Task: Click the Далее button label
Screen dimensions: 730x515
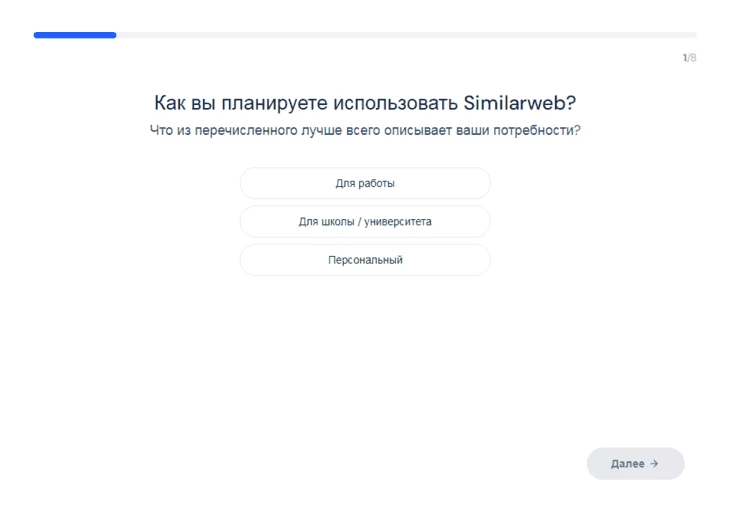Action: (x=628, y=463)
